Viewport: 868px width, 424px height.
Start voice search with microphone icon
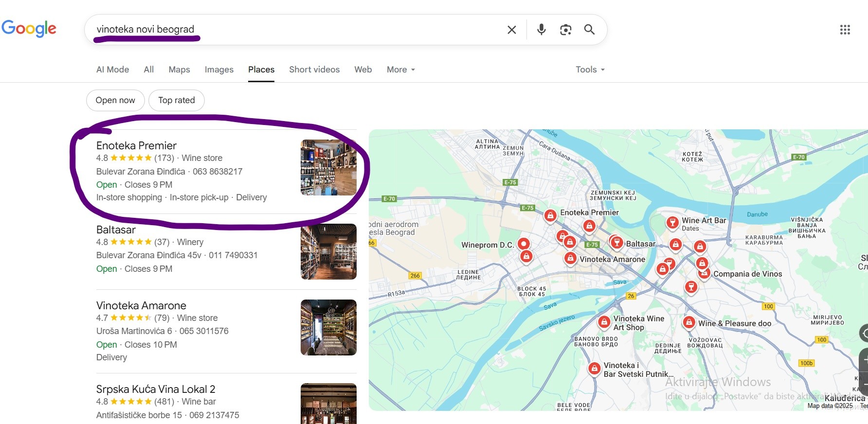(541, 30)
